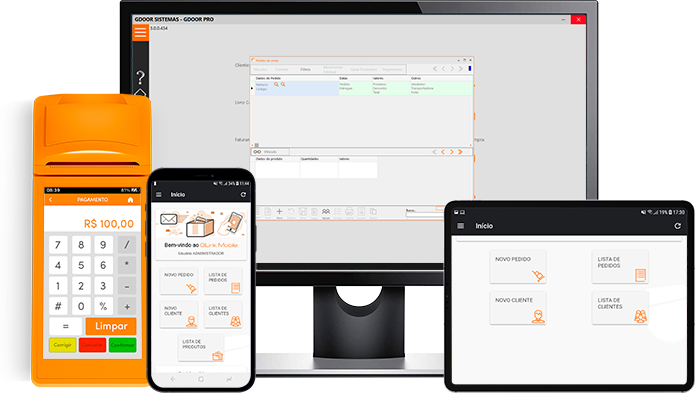Screen dimensions: 695x393
Task: Open LISTA DE PRODUTOS on the phone
Action: [201, 348]
